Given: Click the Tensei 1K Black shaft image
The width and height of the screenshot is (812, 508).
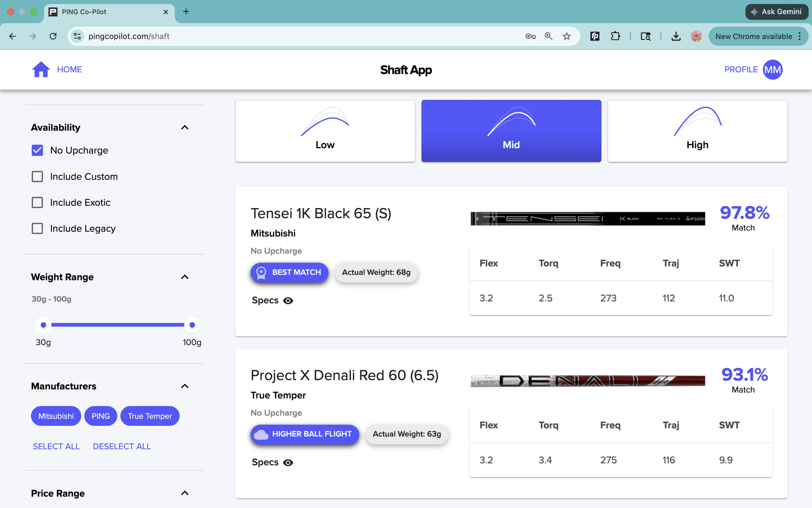Looking at the screenshot, I should coord(588,219).
